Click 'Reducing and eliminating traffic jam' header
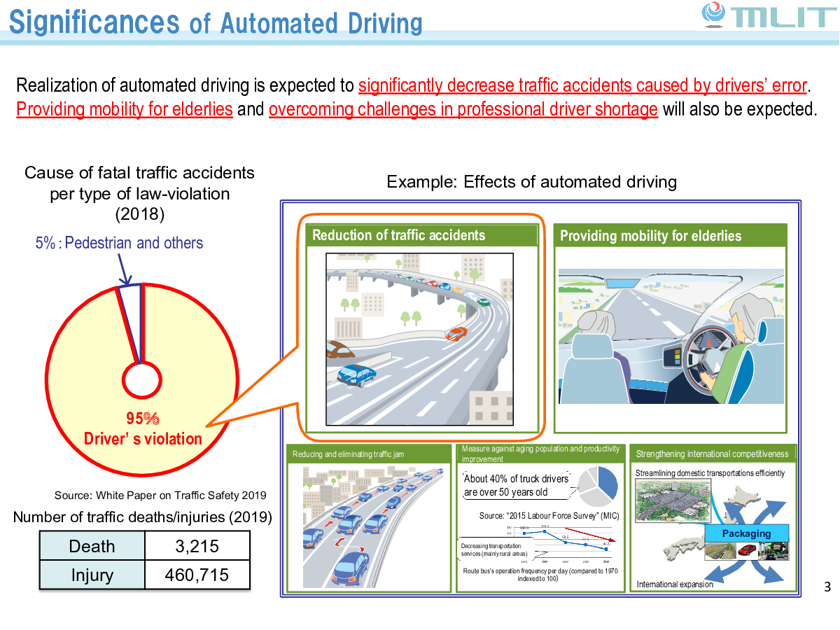Image resolution: width=840 pixels, height=630 pixels. coord(367,454)
